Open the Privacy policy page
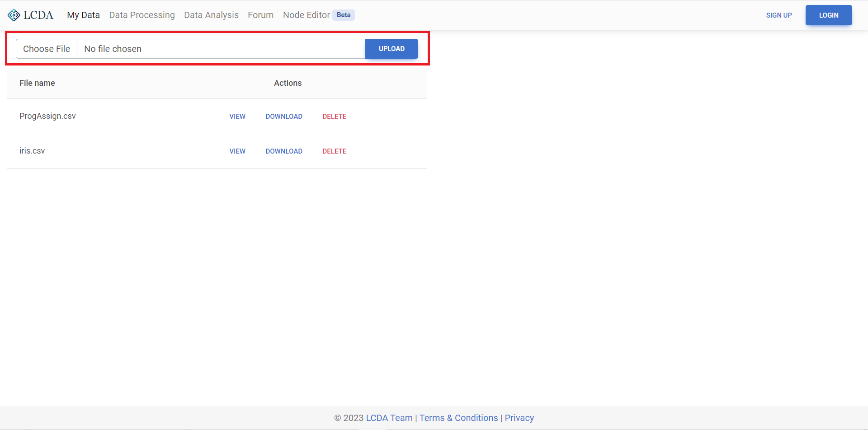This screenshot has height=430, width=868. click(x=519, y=418)
